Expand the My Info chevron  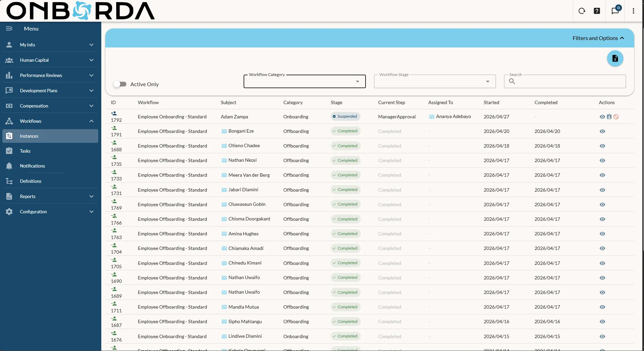(x=91, y=45)
